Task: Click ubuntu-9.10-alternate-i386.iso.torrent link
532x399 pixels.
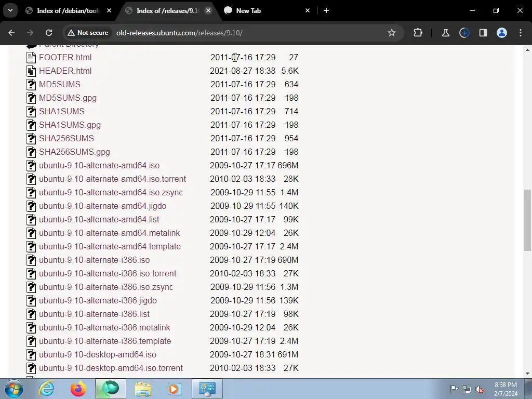Action: coord(108,273)
